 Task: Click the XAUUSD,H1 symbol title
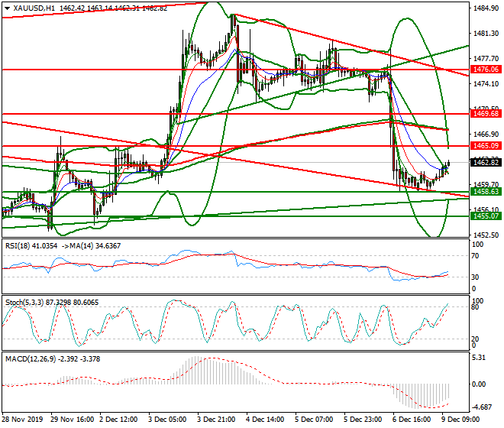(34, 8)
